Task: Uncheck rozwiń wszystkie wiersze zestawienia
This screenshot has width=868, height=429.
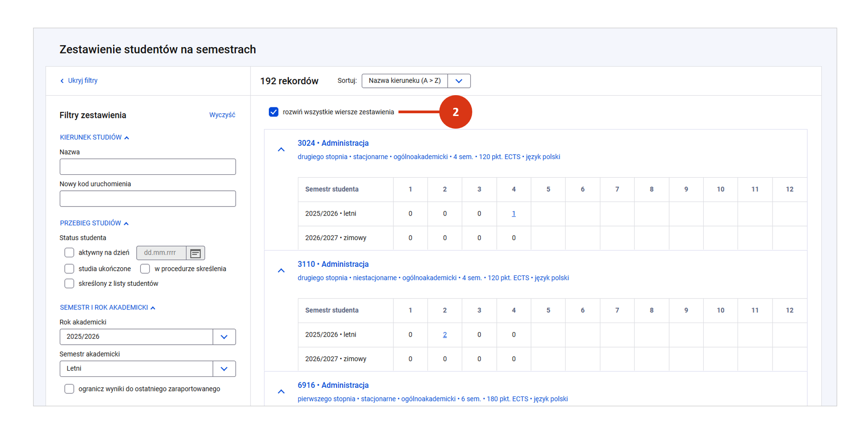Action: point(273,112)
